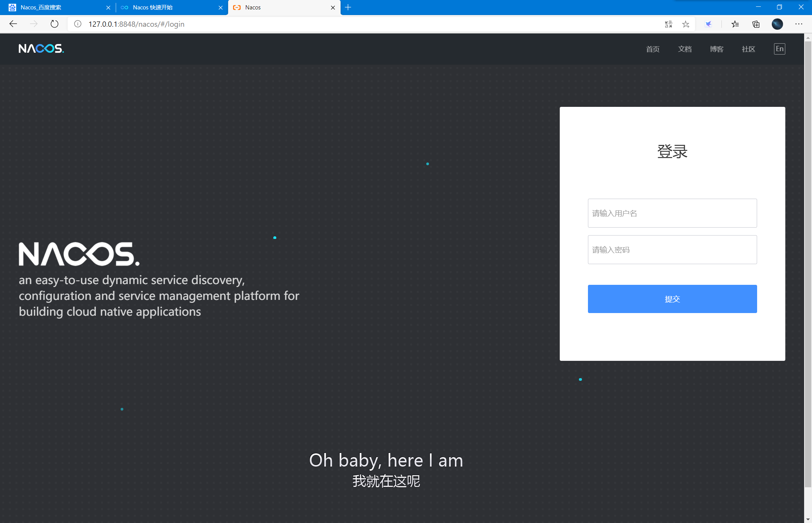The width and height of the screenshot is (812, 523).
Task: Focus the 请输入用户名 username field
Action: 672,213
